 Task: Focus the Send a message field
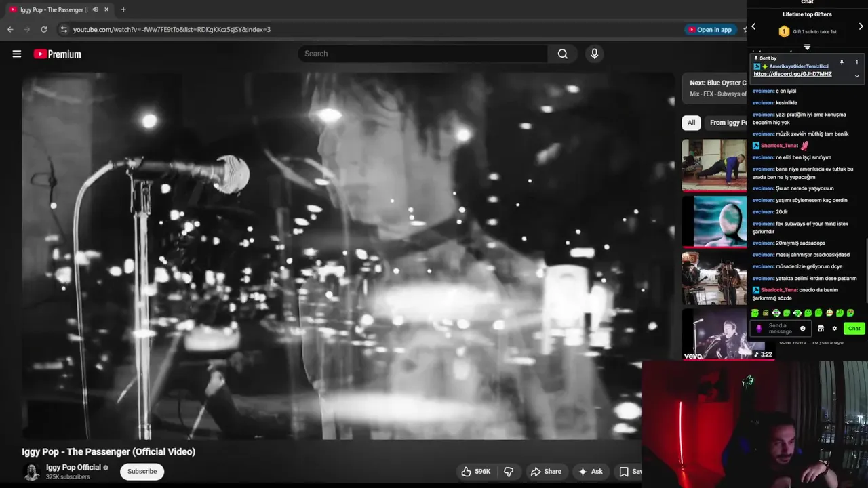coord(781,329)
